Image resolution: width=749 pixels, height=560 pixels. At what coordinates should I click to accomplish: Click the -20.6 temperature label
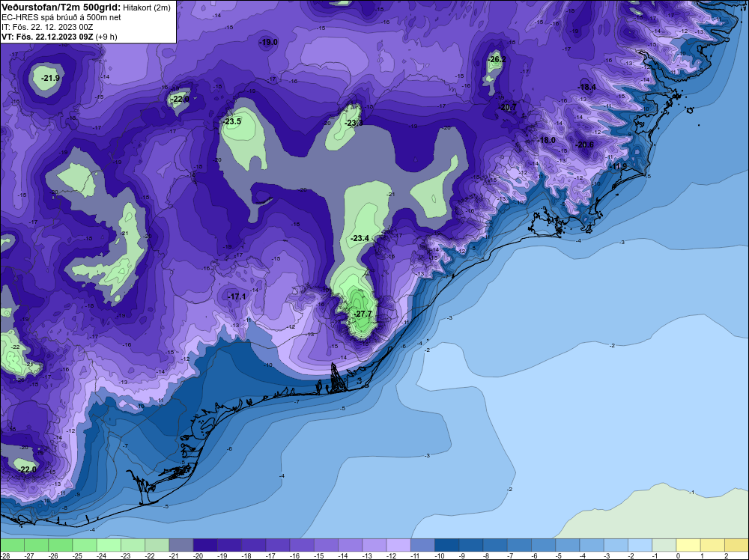tap(585, 144)
